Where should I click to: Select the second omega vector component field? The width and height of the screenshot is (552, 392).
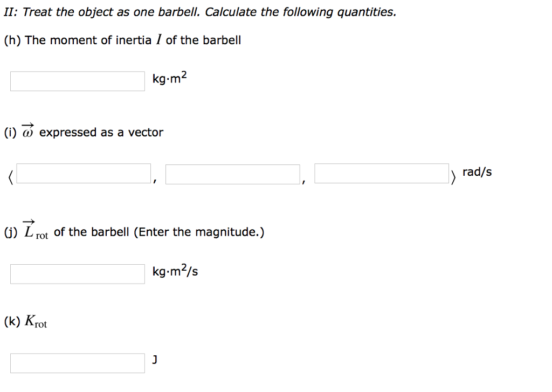click(x=232, y=174)
